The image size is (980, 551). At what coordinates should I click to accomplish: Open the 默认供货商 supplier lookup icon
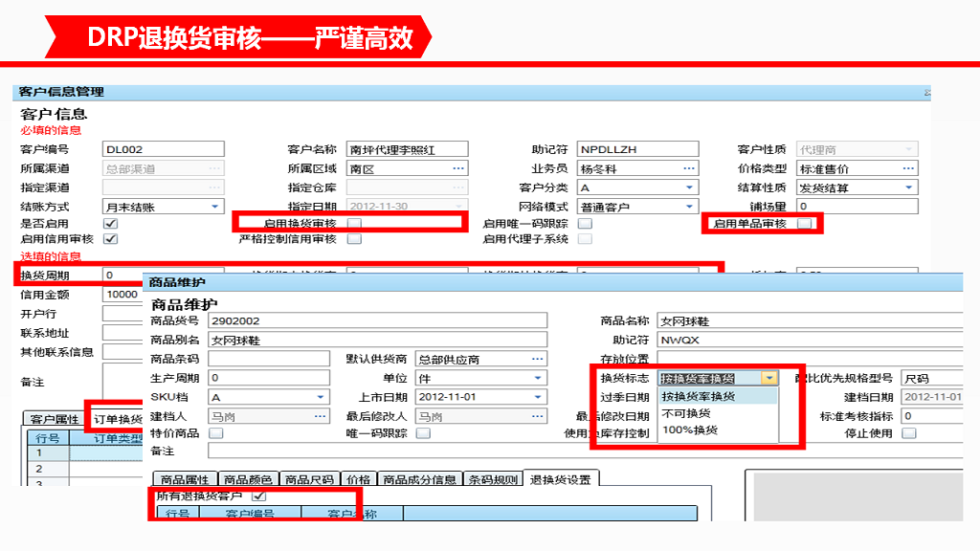pos(537,358)
